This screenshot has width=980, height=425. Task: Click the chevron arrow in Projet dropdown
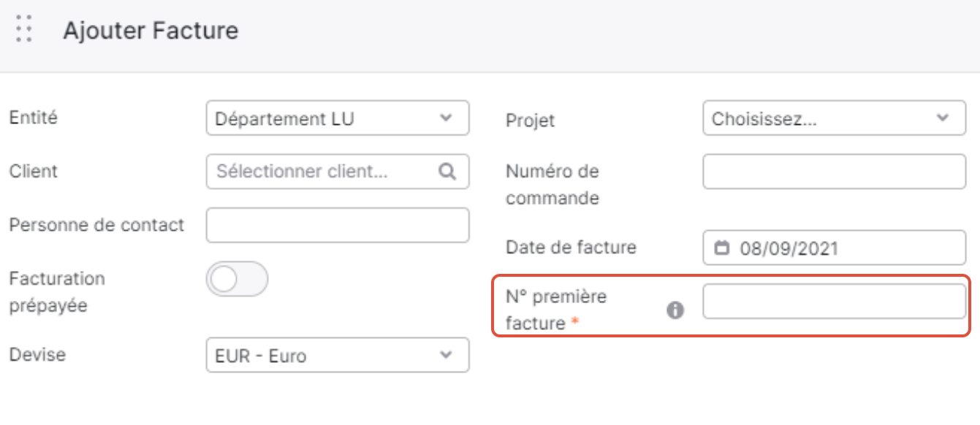[943, 118]
